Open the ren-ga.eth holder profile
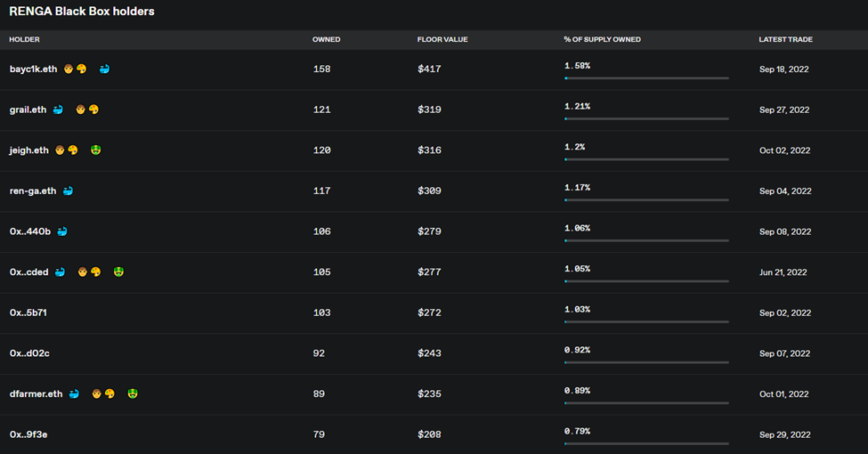The image size is (868, 454). click(x=33, y=191)
